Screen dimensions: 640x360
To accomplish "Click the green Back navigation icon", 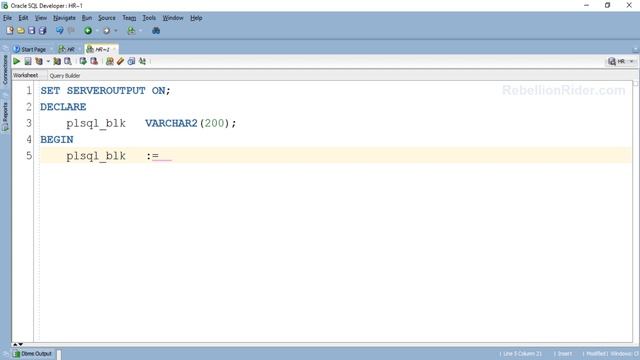I will pos(88,31).
